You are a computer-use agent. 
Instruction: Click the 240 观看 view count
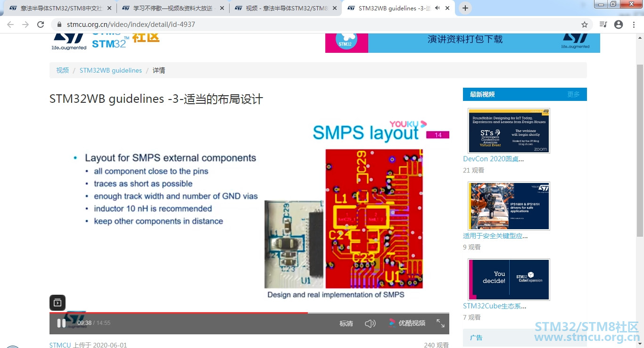point(437,345)
